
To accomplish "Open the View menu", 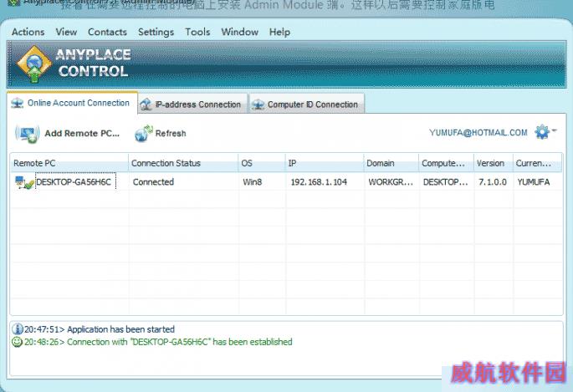I will (66, 32).
